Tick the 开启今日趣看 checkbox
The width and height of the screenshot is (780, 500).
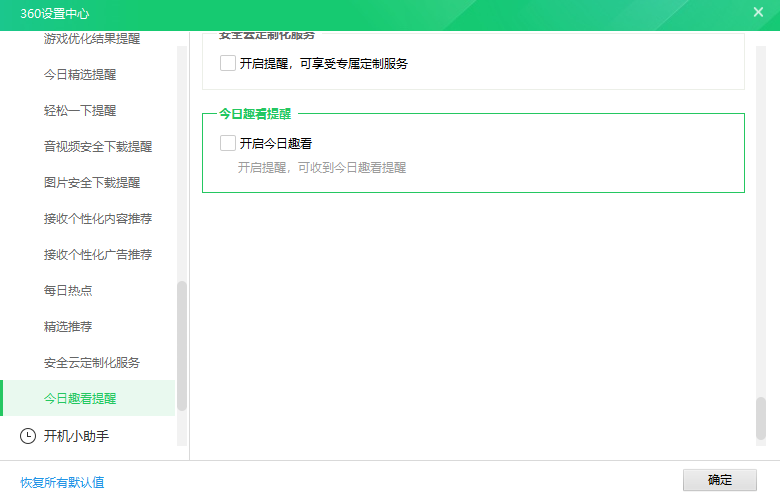point(228,143)
